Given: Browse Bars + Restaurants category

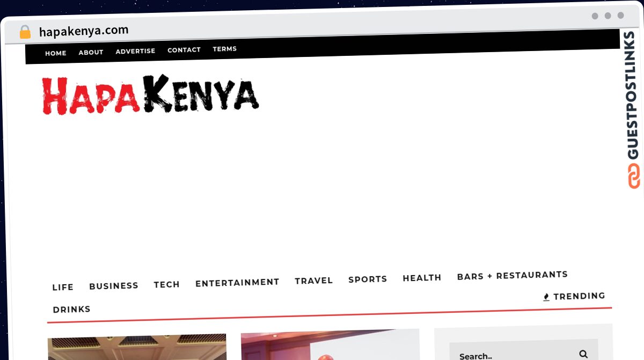Looking at the screenshot, I should pyautogui.click(x=513, y=275).
